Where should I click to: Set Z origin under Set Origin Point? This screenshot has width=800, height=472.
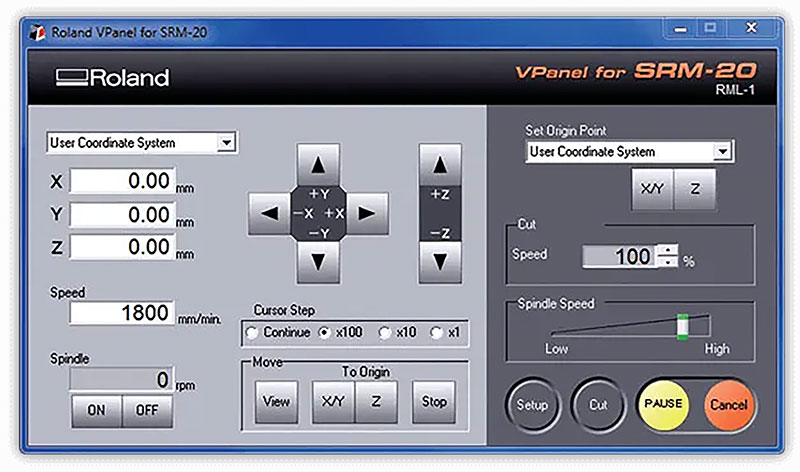694,189
